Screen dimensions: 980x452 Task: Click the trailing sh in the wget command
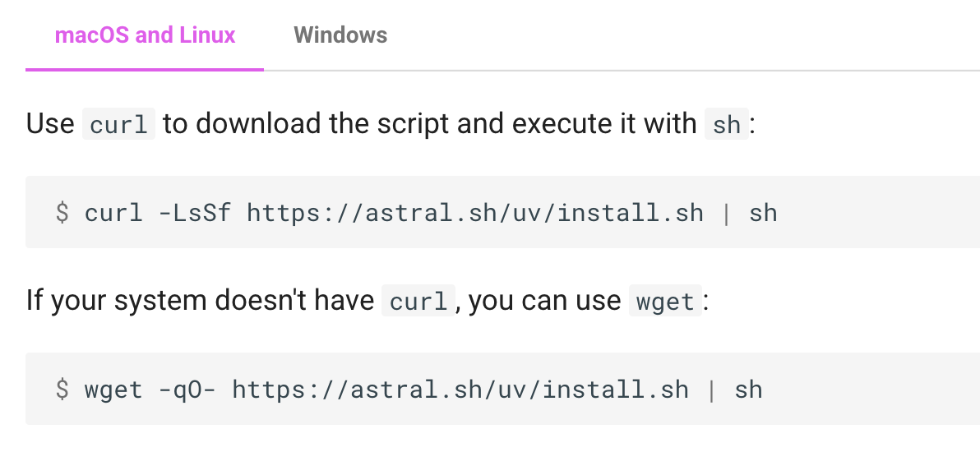click(748, 389)
